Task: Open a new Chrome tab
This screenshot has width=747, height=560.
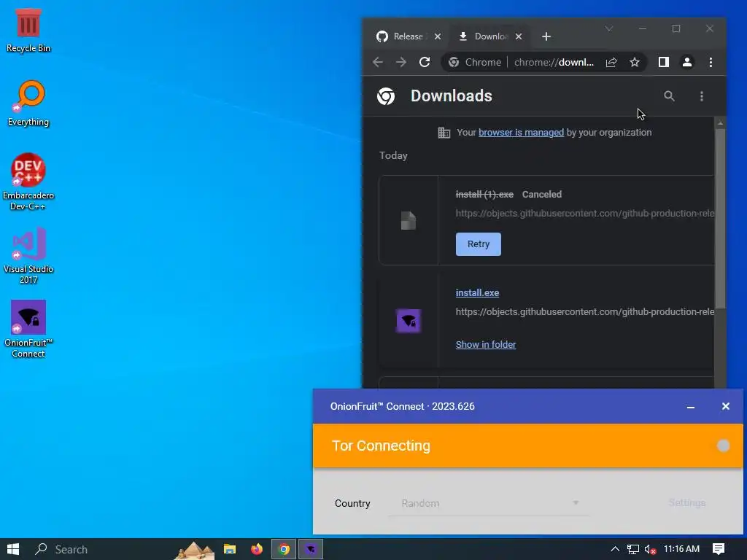Action: coord(546,36)
